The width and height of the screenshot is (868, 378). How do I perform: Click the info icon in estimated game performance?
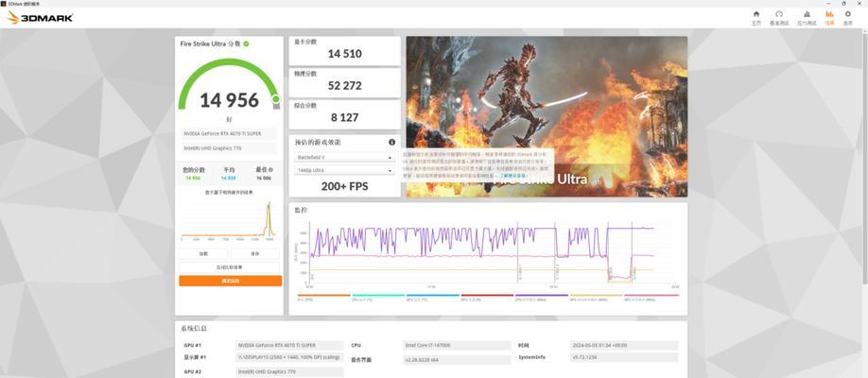392,143
